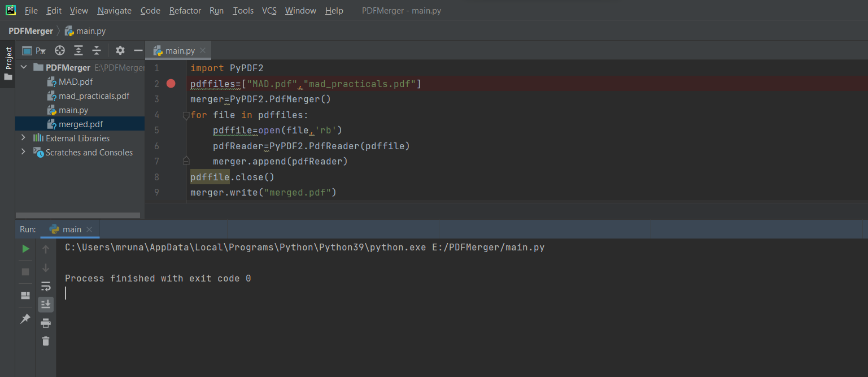Place cursor on import PyPDF2 line
This screenshot has width=868, height=377.
(x=227, y=68)
